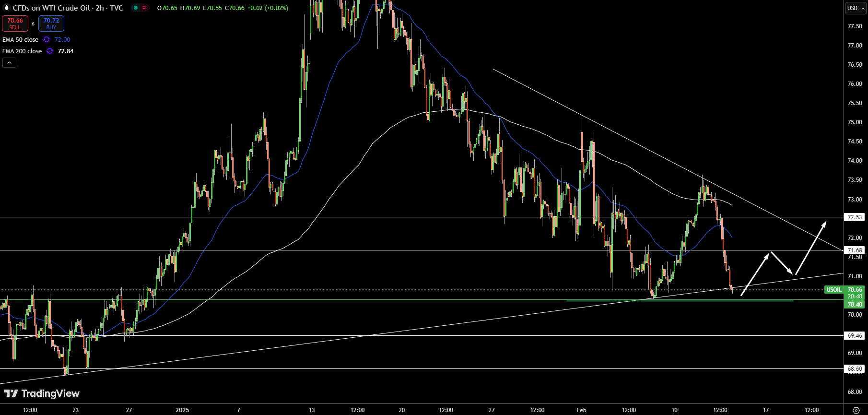Click the EMA 50 loop indicator icon
The image size is (868, 415).
47,40
